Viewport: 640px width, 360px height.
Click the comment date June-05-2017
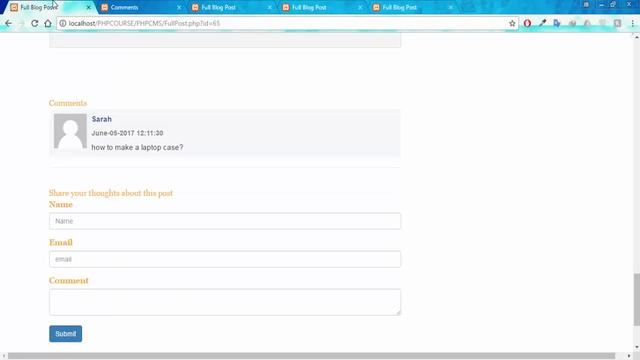(x=127, y=133)
